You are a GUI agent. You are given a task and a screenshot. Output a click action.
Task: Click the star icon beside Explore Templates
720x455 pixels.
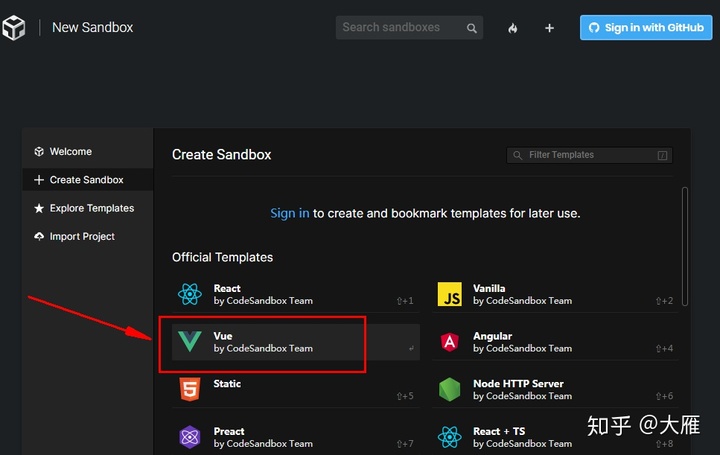39,208
